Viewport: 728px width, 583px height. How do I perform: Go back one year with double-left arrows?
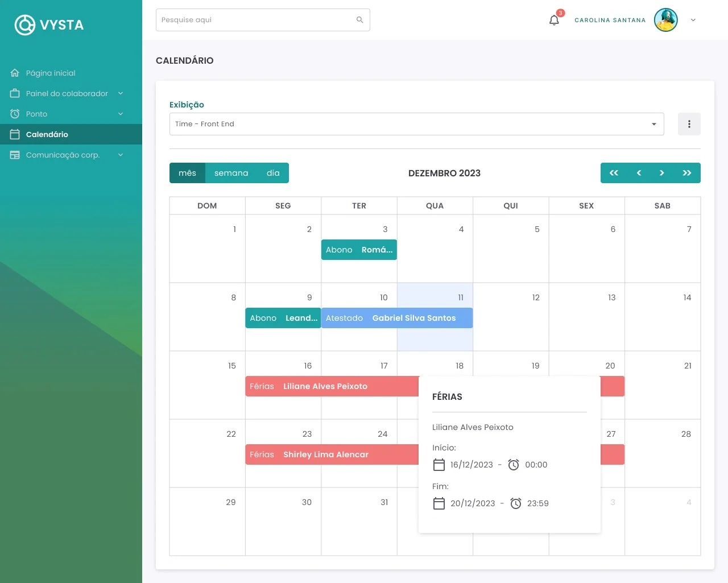point(614,173)
